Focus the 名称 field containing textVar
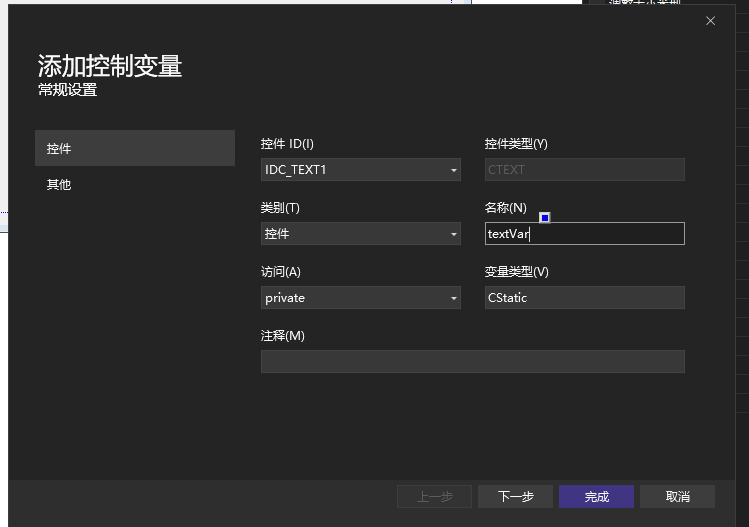Image resolution: width=749 pixels, height=527 pixels. (585, 234)
